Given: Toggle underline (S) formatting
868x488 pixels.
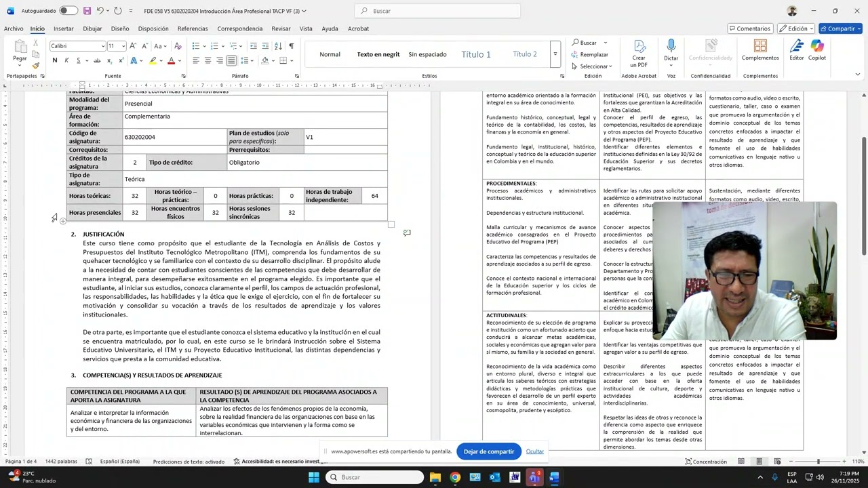Looking at the screenshot, I should pyautogui.click(x=79, y=60).
